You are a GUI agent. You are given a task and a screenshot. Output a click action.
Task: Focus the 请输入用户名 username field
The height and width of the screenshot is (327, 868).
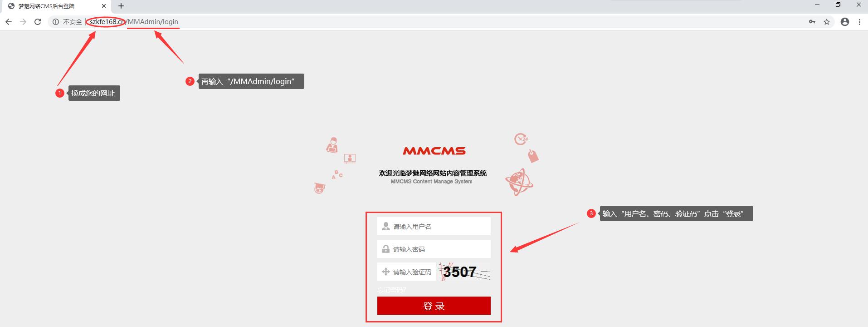[434, 226]
